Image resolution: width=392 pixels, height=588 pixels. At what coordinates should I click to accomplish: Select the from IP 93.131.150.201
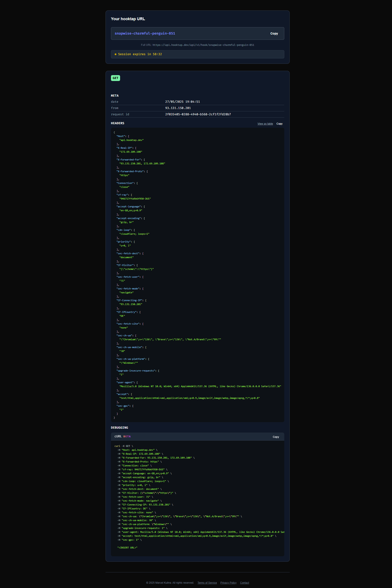178,108
